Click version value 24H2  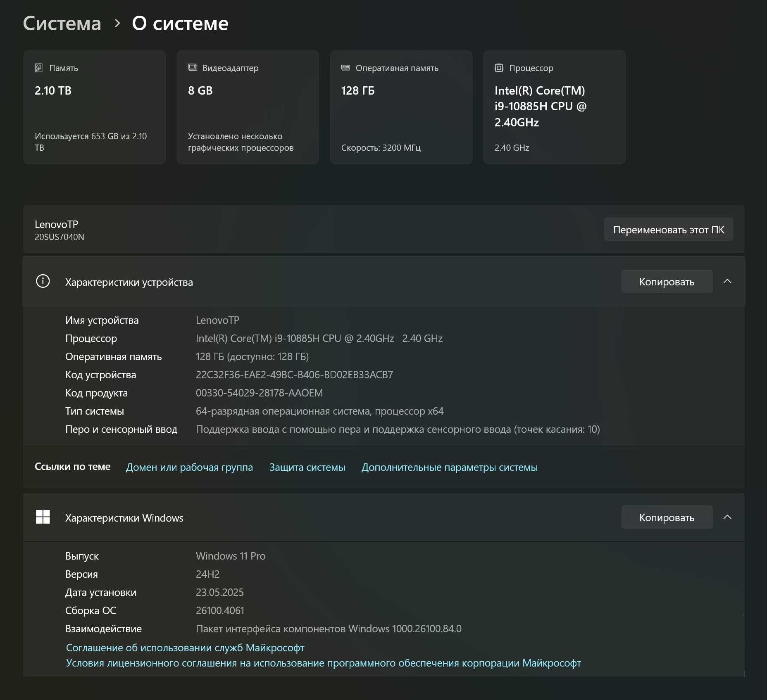click(x=207, y=574)
